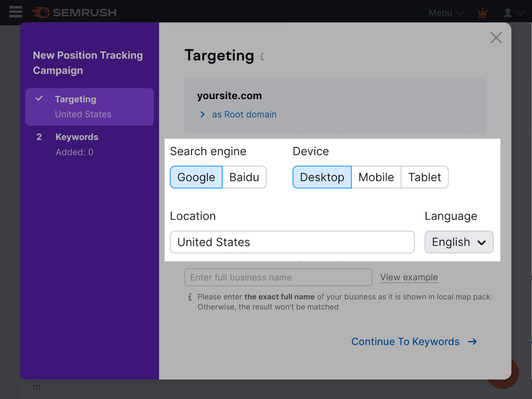Screen dimensions: 532x399
Task: Click the crown upgrade icon
Action: pos(482,12)
